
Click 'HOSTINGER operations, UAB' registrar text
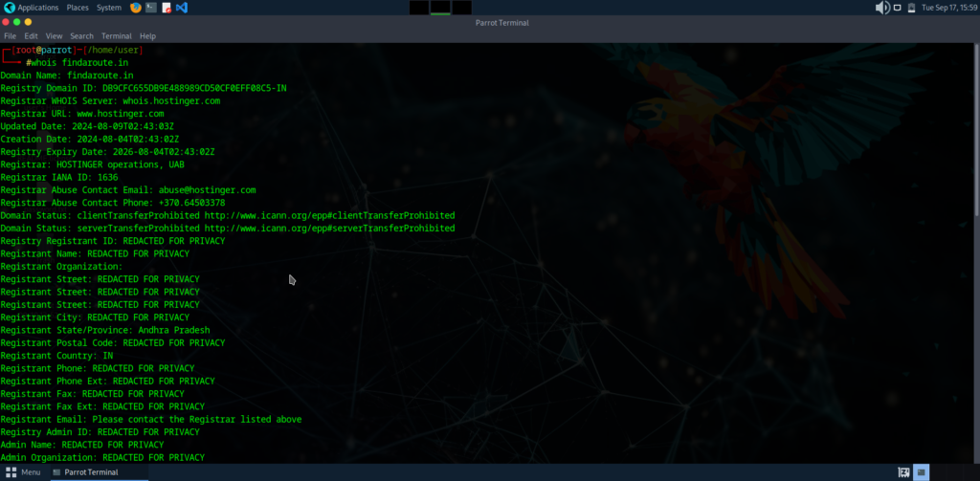(121, 164)
